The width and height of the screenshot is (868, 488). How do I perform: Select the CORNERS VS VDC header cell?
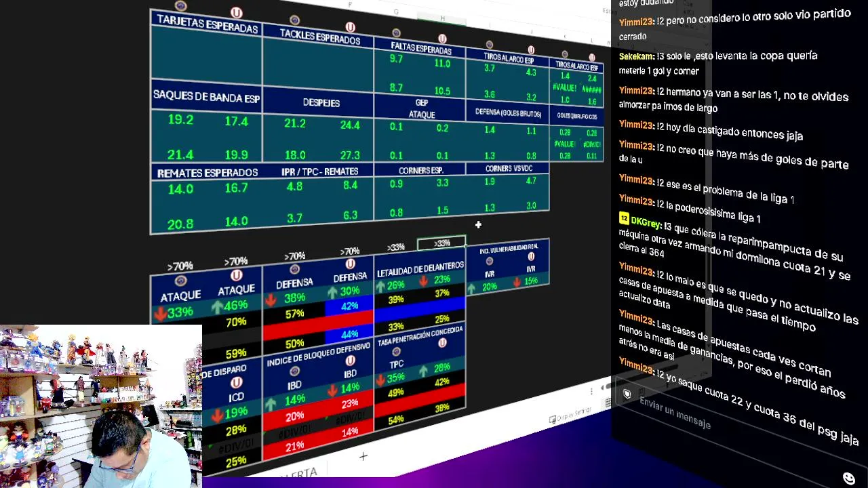pos(507,168)
